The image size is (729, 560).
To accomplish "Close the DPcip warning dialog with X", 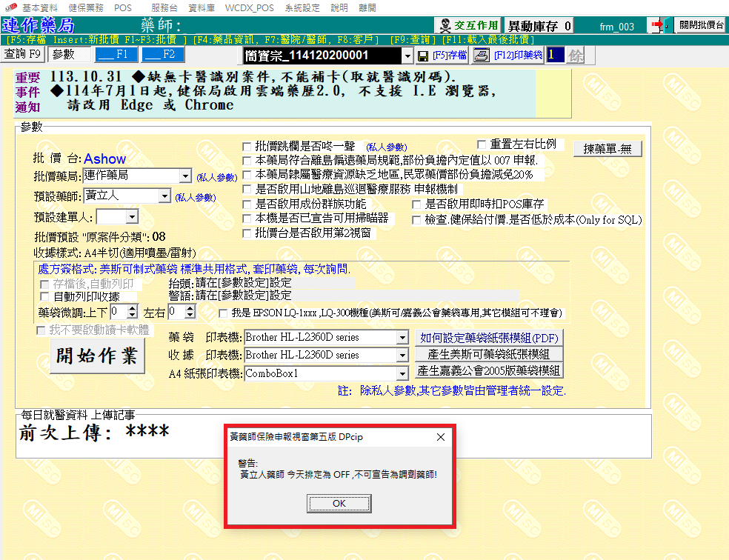I will click(x=442, y=437).
